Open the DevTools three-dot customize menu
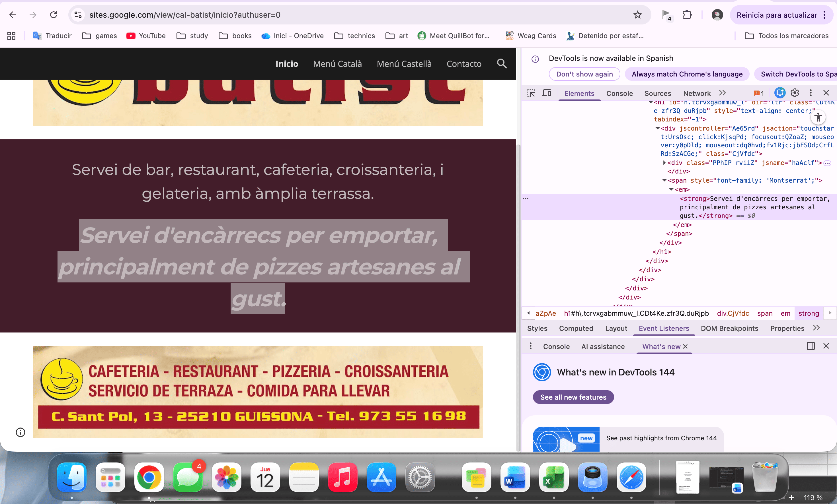Viewport: 837px width, 504px height. pyautogui.click(x=811, y=93)
